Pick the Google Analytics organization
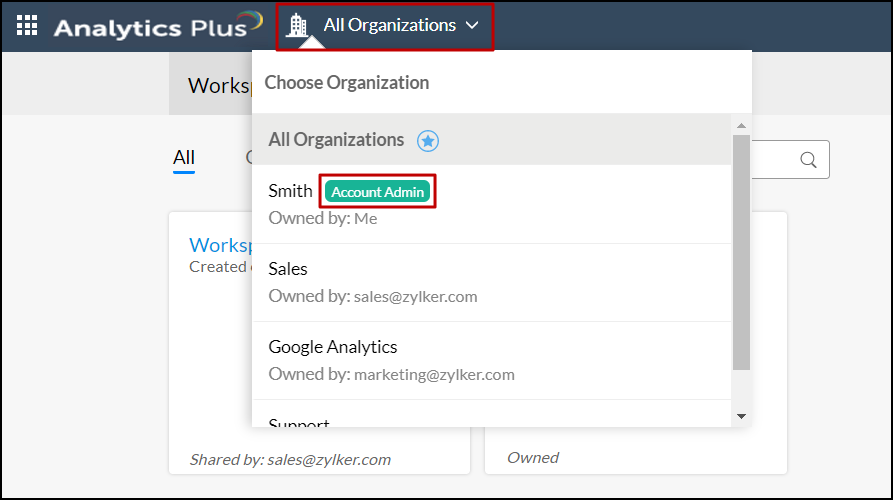The height and width of the screenshot is (500, 893). tap(333, 347)
